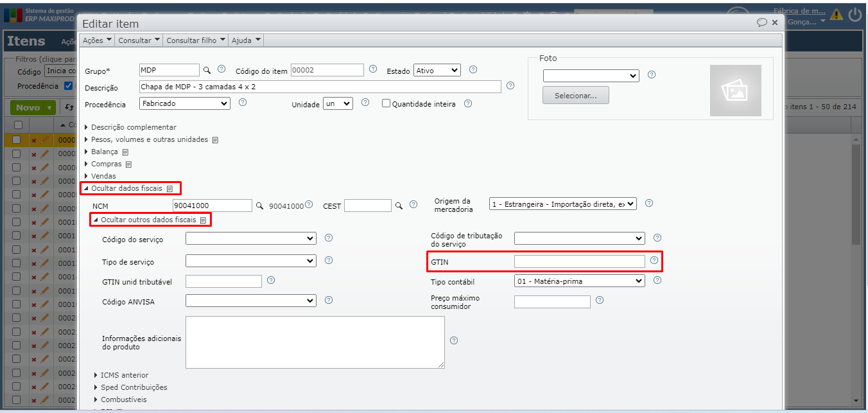Open the Tipo de serviço dropdown
The width and height of the screenshot is (868, 413).
click(251, 261)
